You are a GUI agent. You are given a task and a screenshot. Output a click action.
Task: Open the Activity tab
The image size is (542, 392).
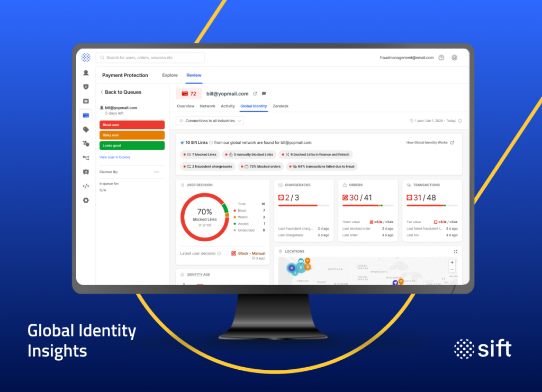pos(228,106)
